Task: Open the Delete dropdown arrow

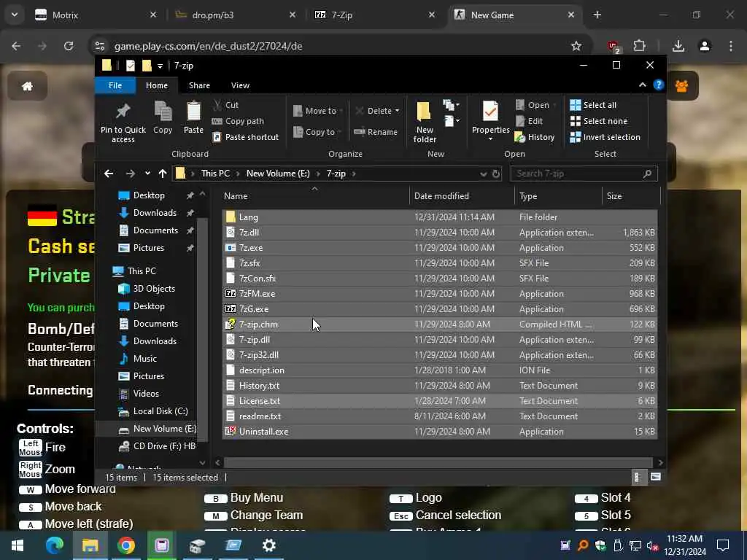Action: pos(398,111)
